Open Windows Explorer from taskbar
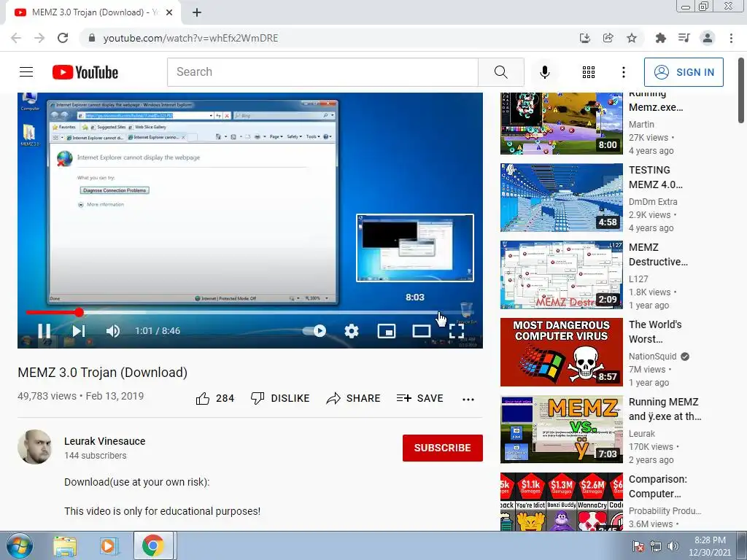This screenshot has width=747, height=560. [x=64, y=545]
